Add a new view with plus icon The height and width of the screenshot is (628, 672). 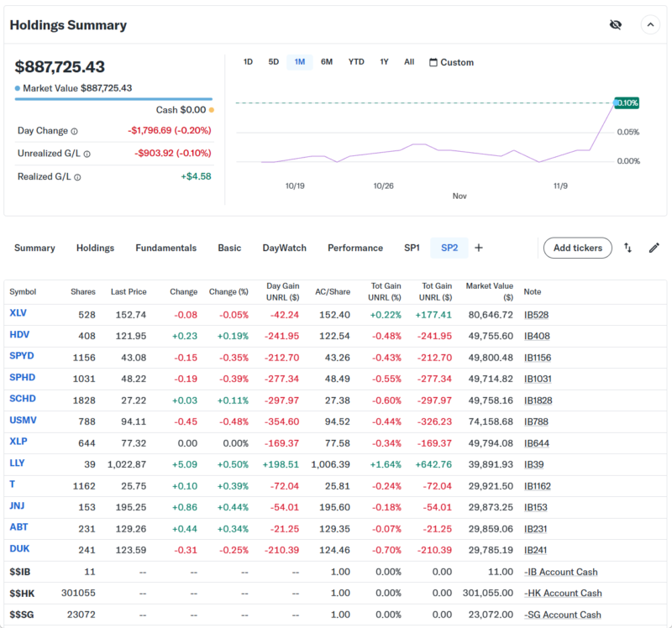pyautogui.click(x=479, y=248)
